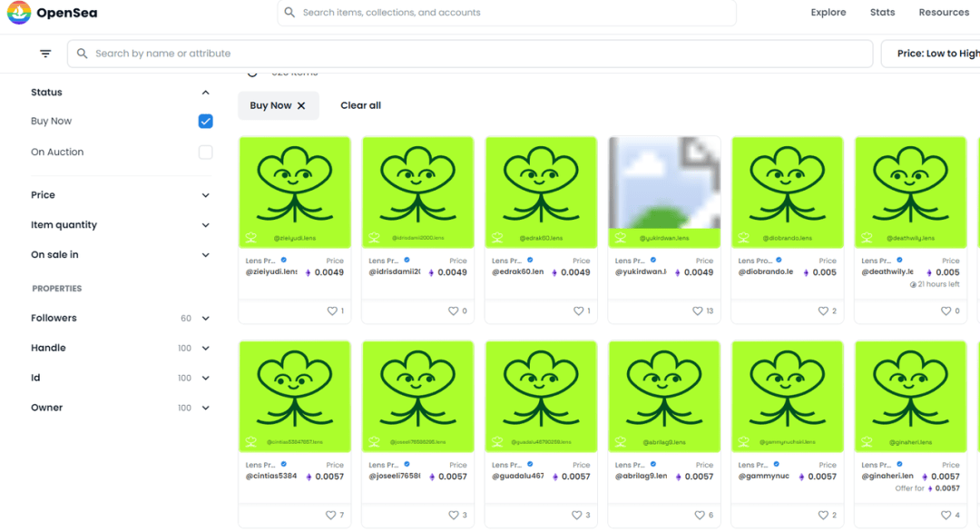Click heart icon on @ginaheri.lens card
The height and width of the screenshot is (532, 980).
coord(946,516)
